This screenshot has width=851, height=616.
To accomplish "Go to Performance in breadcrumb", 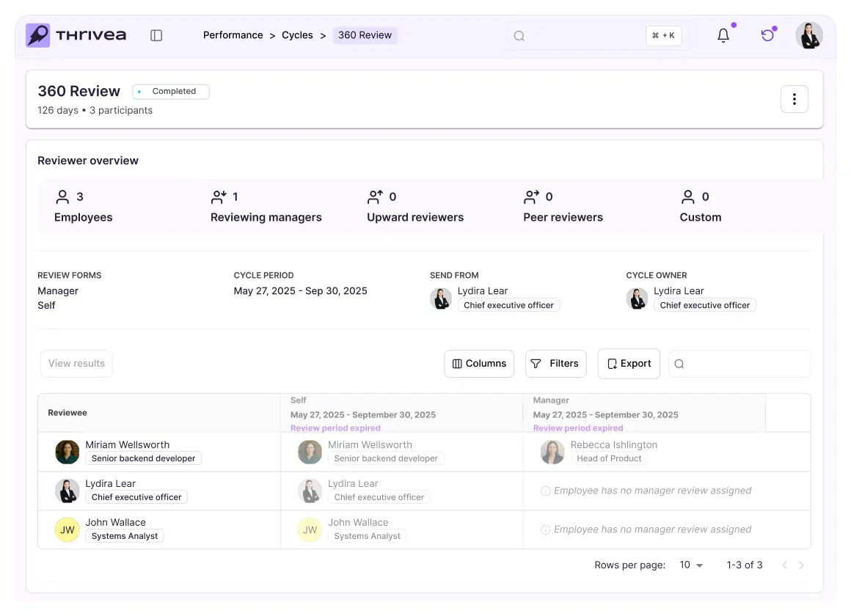I will [233, 35].
